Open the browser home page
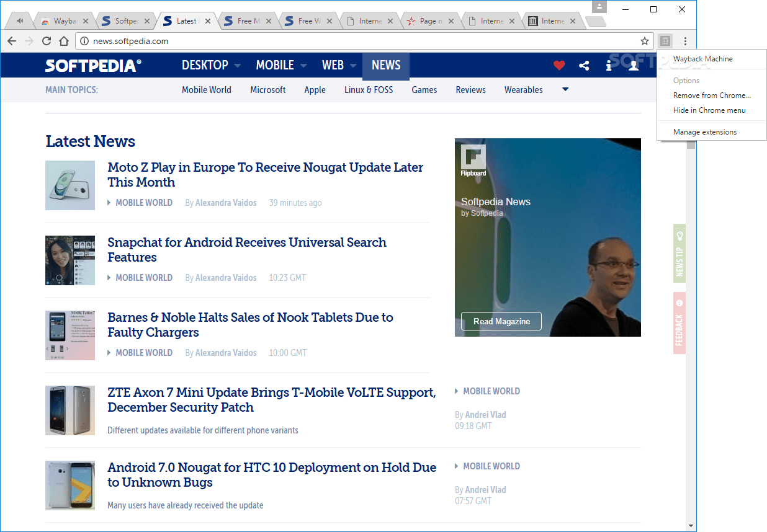767x532 pixels. pos(64,42)
